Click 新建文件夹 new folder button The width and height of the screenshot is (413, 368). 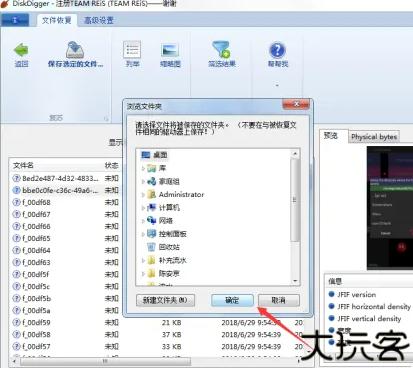pos(165,300)
